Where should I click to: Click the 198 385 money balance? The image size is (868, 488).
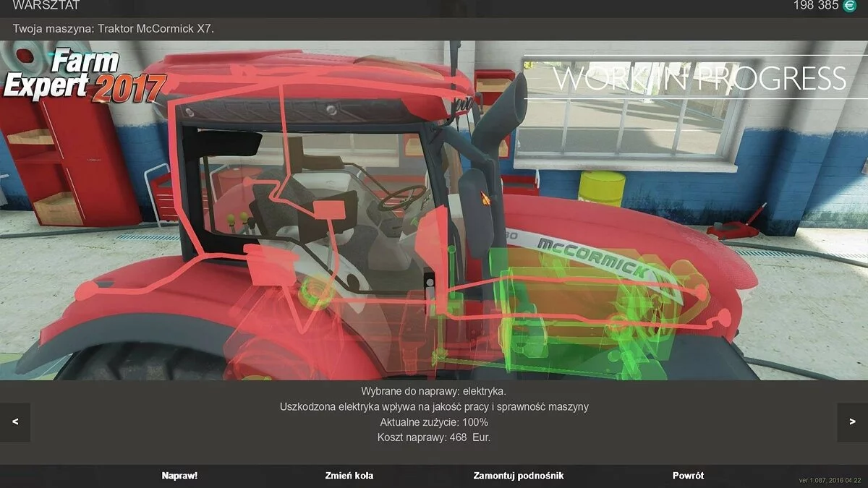click(x=814, y=6)
